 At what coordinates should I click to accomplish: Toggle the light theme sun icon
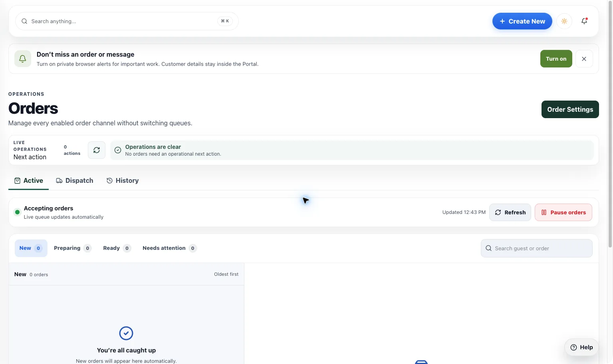[564, 21]
